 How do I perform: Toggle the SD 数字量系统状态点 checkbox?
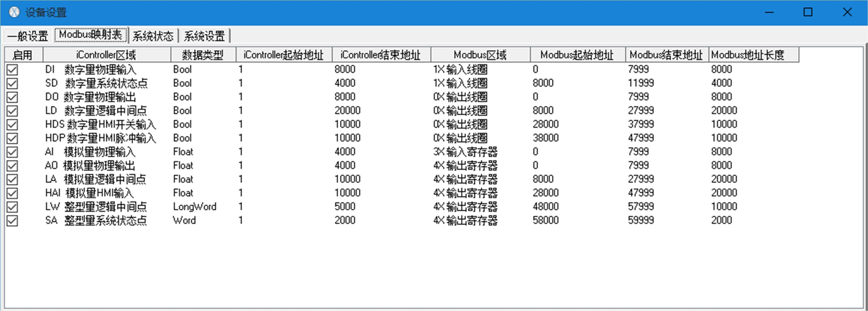pos(12,83)
